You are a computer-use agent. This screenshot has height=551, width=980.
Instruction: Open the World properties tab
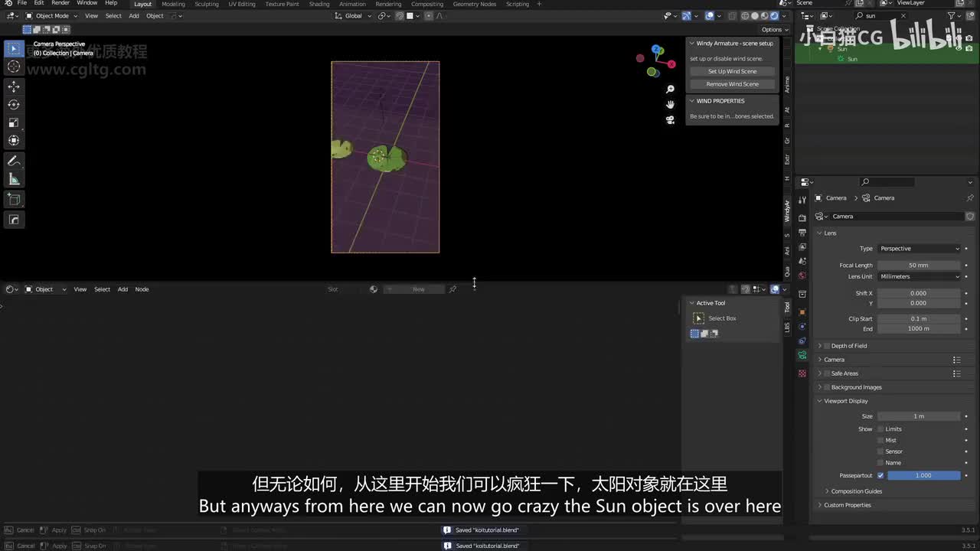[x=802, y=275]
